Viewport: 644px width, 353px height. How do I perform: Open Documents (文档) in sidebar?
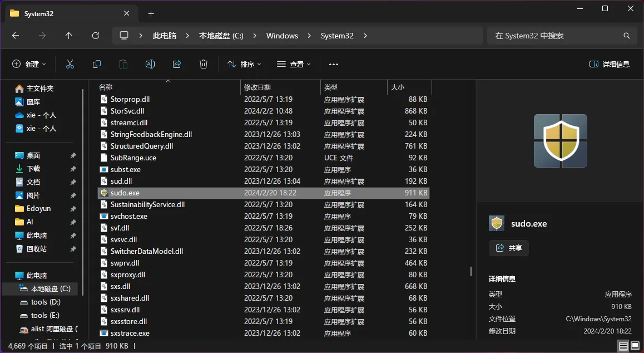tap(27, 182)
